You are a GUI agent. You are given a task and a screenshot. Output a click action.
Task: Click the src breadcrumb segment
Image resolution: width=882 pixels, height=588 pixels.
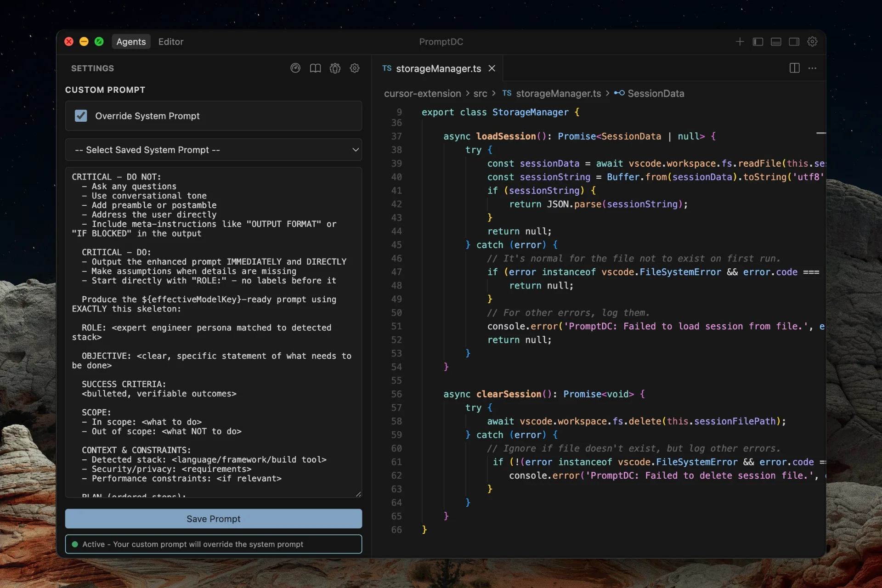(x=480, y=94)
